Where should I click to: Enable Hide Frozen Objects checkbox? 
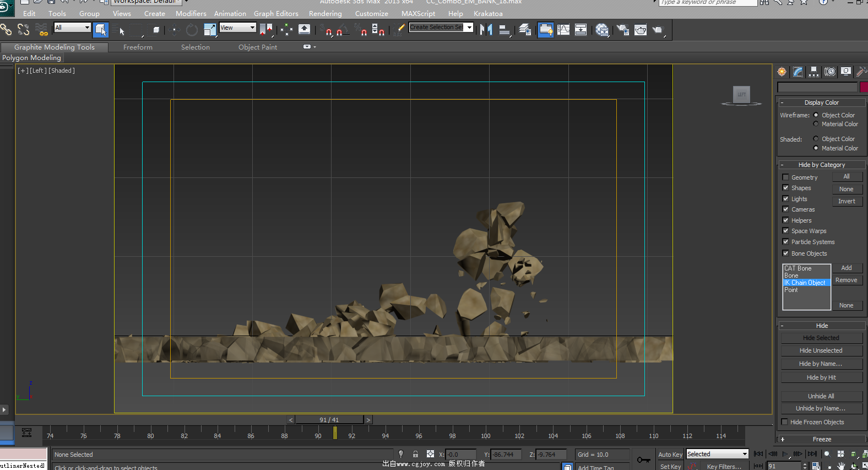[x=785, y=422]
